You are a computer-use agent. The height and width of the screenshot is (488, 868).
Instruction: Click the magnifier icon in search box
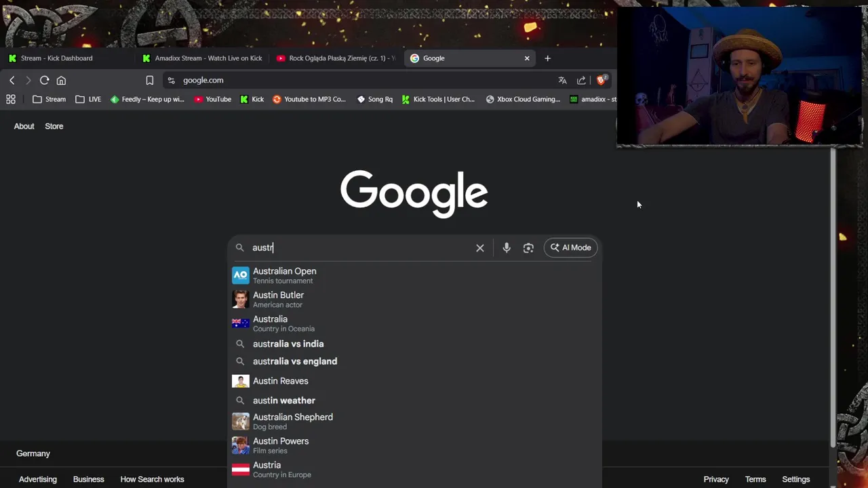click(x=239, y=247)
